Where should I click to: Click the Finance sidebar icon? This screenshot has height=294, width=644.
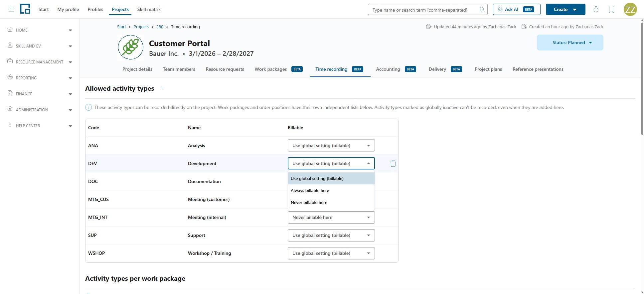pos(10,93)
